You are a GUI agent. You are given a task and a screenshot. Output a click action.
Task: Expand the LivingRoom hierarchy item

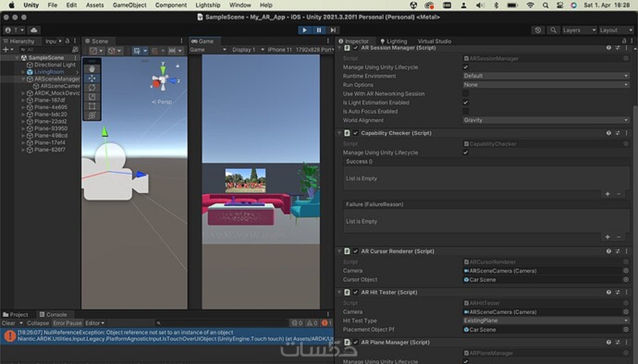click(23, 72)
